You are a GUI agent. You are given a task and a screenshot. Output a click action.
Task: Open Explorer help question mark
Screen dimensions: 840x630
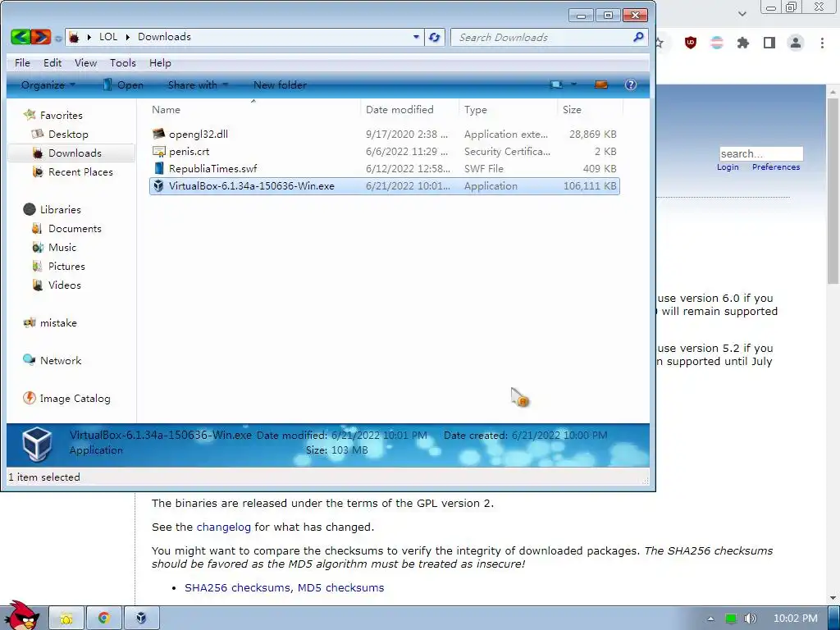(631, 84)
